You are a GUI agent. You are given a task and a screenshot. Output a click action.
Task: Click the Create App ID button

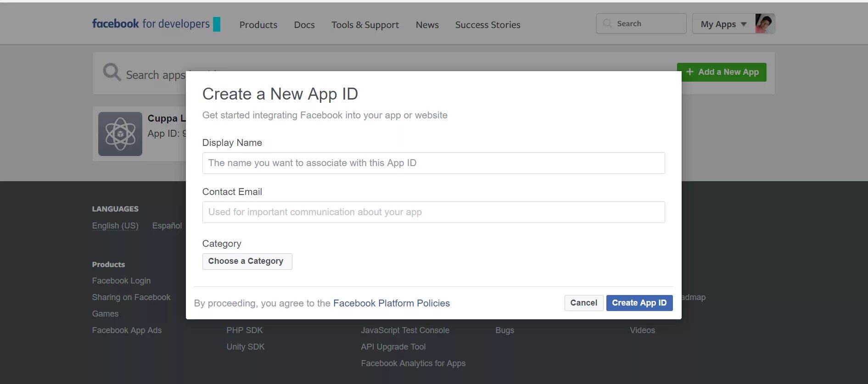(639, 303)
